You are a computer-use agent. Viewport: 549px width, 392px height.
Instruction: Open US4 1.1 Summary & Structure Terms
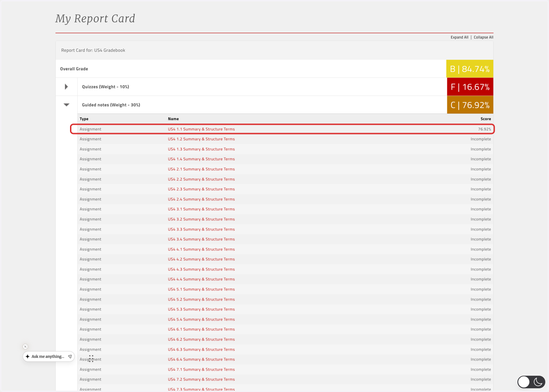201,129
